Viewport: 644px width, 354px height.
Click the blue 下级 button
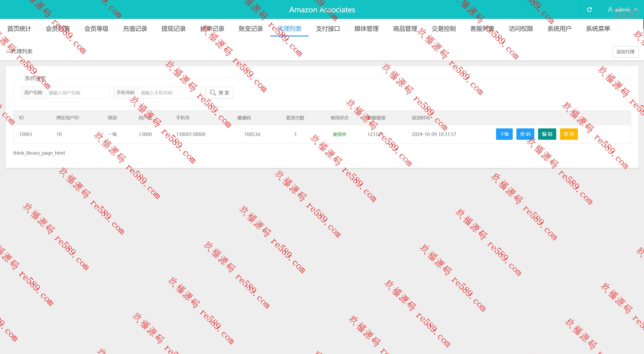tap(504, 134)
